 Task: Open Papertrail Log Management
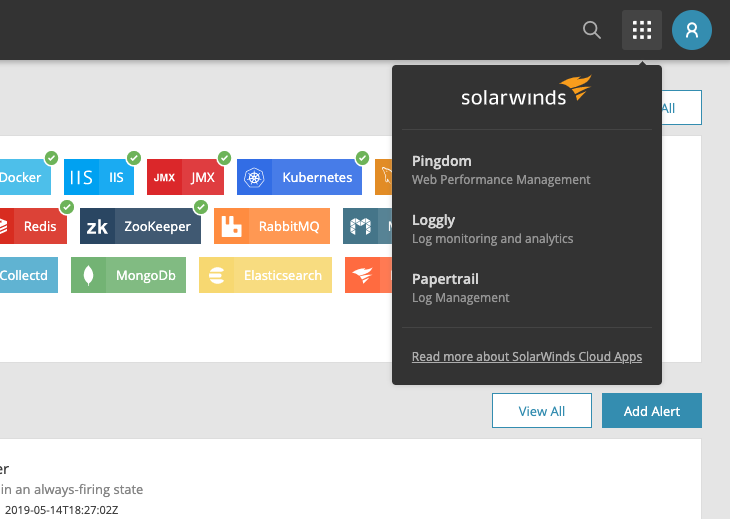(x=460, y=288)
